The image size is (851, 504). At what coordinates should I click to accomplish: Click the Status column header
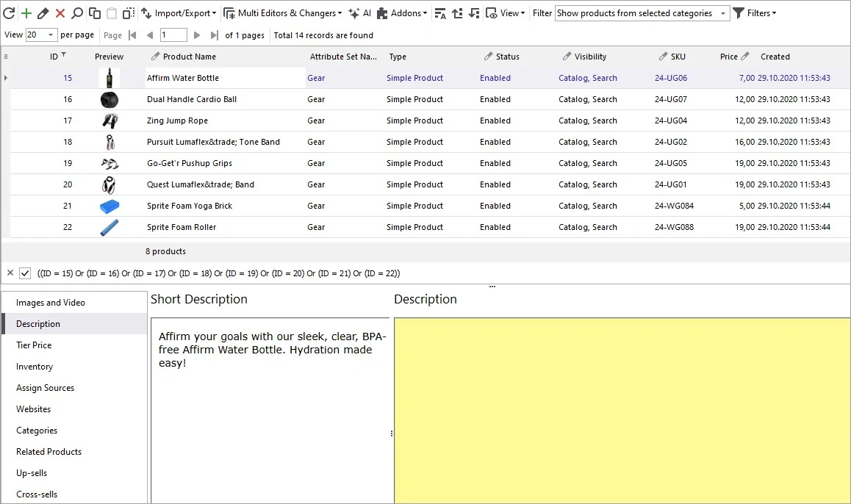[x=507, y=57]
